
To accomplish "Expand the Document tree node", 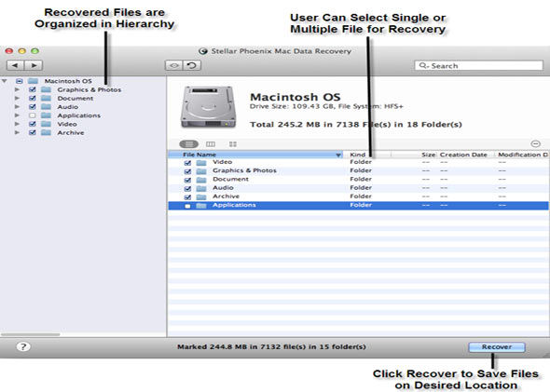I will pyautogui.click(x=17, y=98).
